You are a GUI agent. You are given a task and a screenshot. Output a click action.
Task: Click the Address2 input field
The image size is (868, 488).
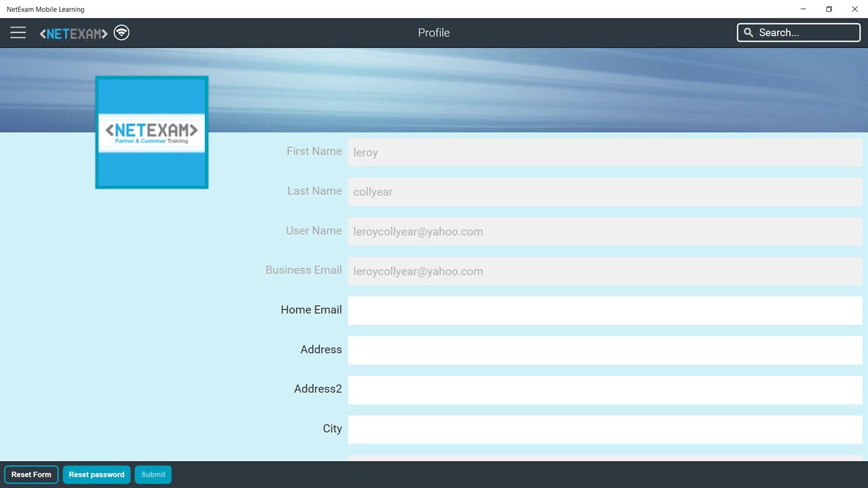point(605,389)
